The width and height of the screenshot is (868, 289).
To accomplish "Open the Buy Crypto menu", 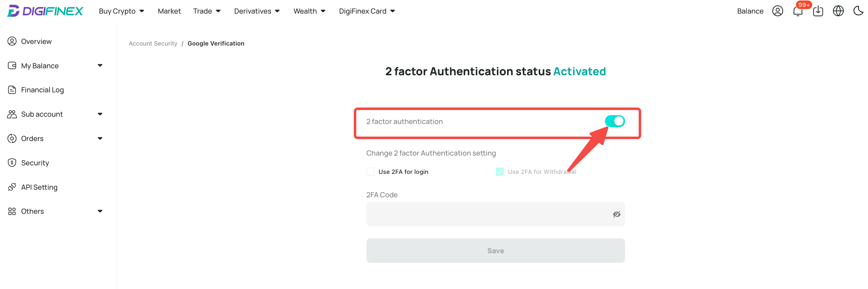I will coord(117,11).
